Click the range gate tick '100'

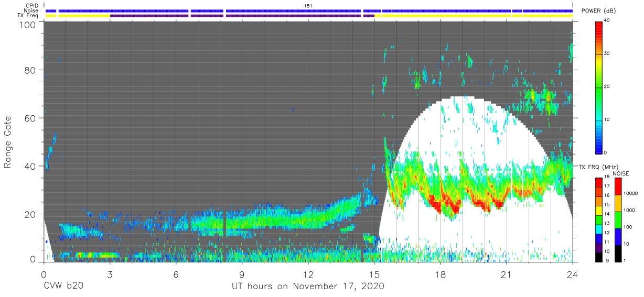click(x=27, y=24)
